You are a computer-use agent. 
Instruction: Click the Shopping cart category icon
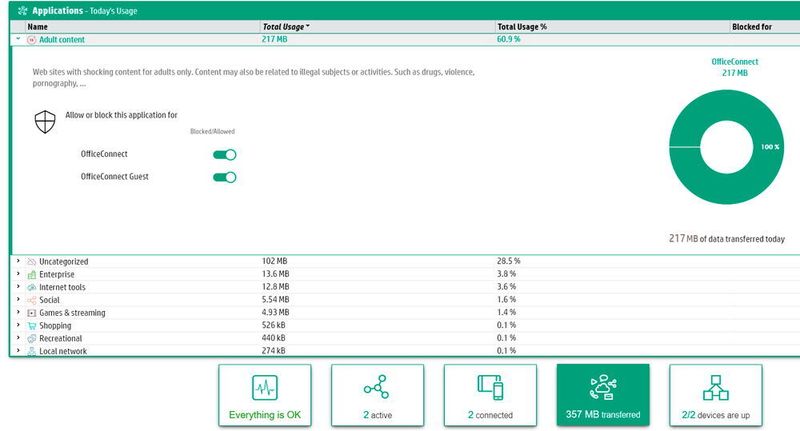point(32,325)
